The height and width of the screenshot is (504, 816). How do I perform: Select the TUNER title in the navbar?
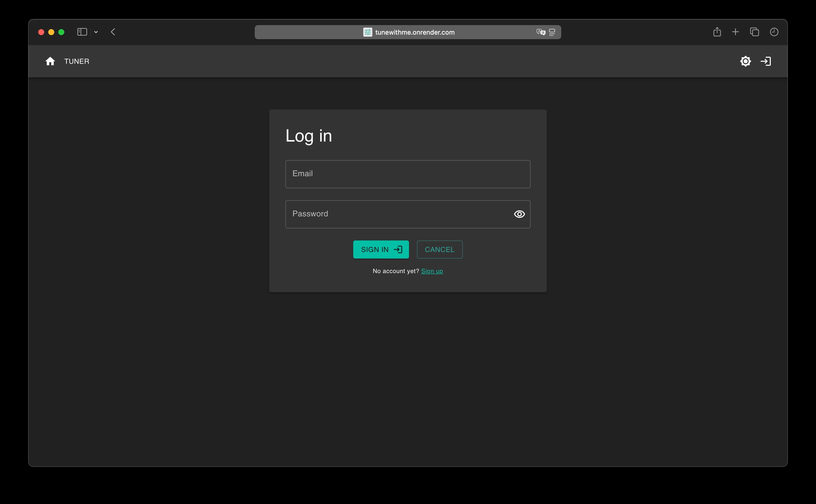point(77,61)
